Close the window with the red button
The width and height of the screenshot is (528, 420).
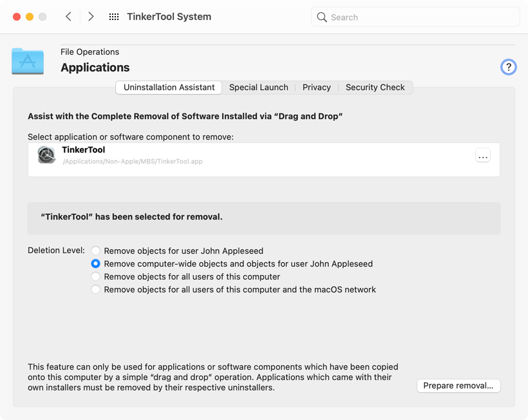coord(17,17)
